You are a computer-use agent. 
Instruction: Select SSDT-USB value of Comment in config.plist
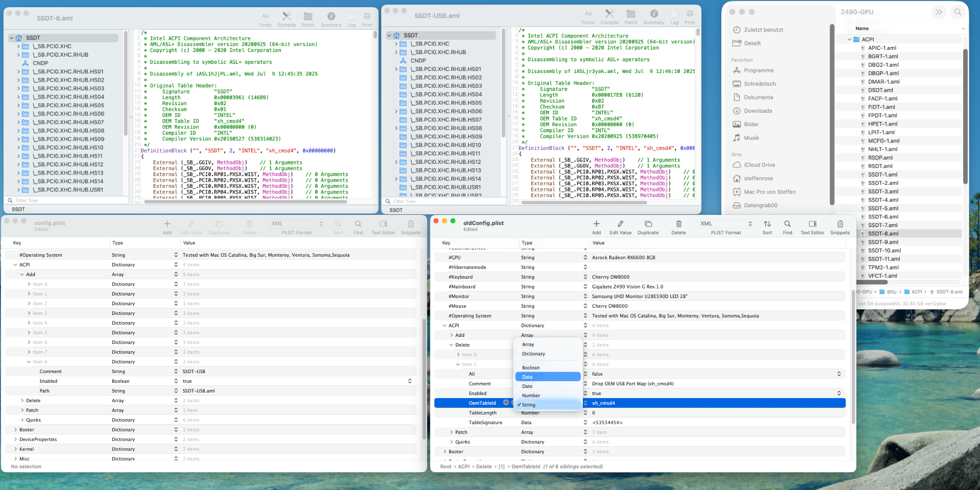pos(194,372)
